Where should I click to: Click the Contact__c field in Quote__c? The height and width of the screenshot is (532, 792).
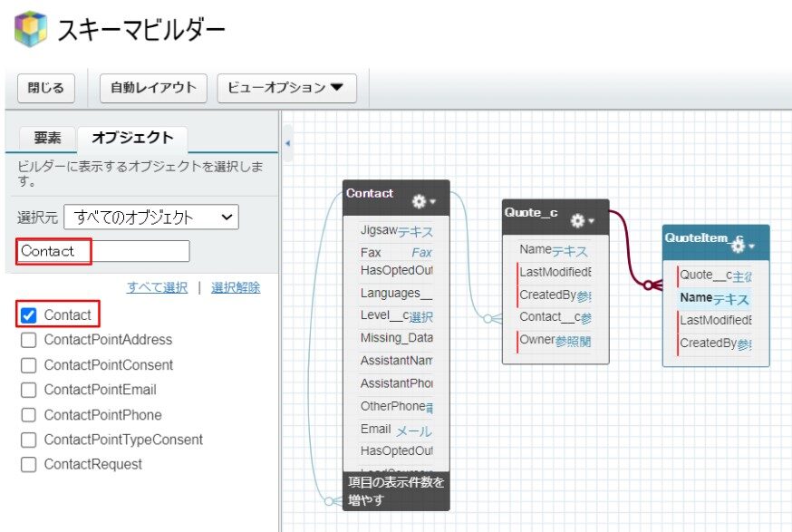555,317
